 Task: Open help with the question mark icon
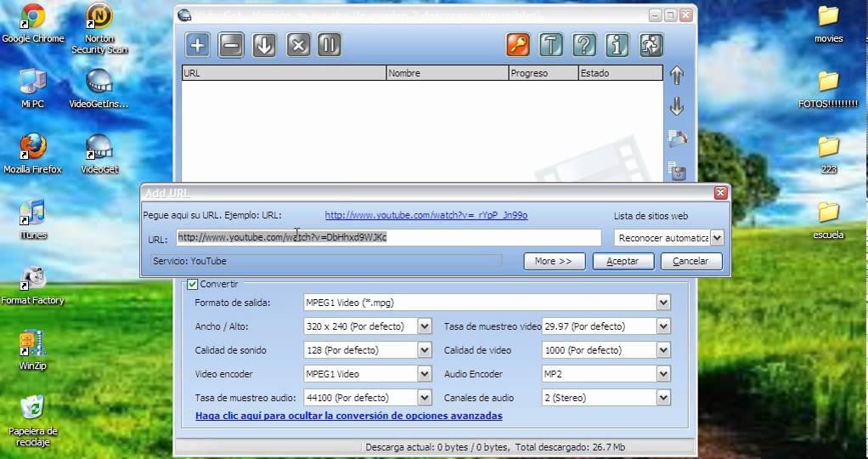click(584, 45)
